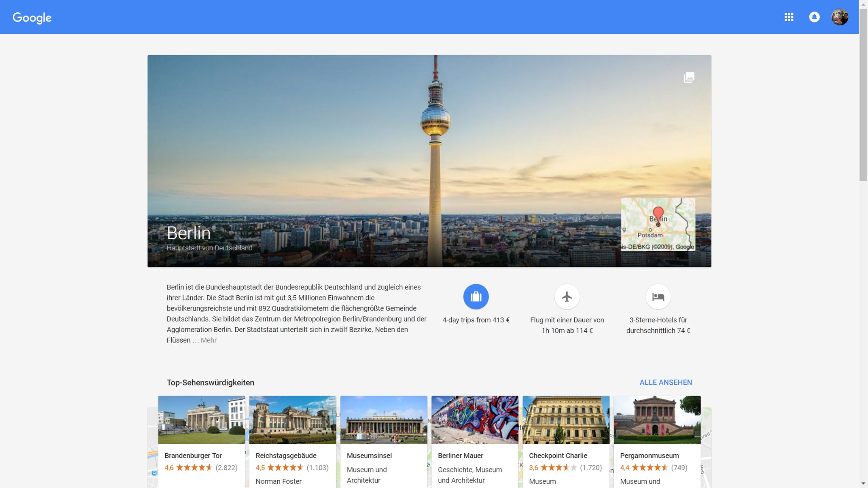Click ALLE ANSEHEN link

point(665,383)
